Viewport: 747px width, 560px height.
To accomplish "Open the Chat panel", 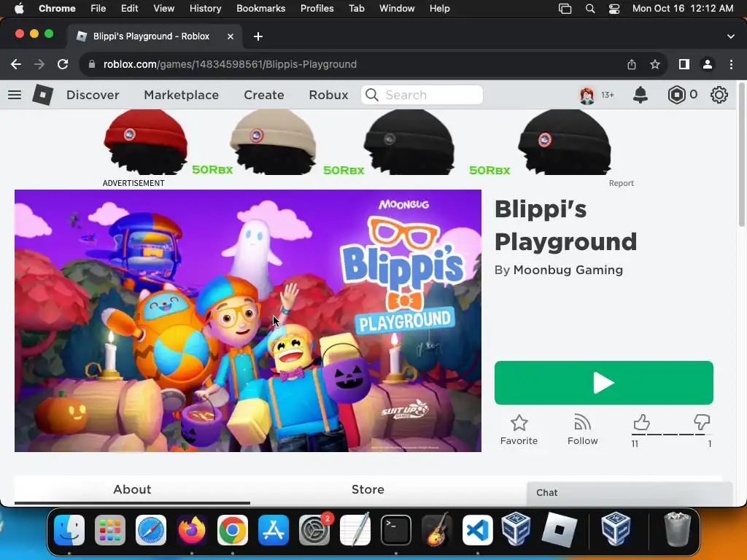I will (630, 493).
